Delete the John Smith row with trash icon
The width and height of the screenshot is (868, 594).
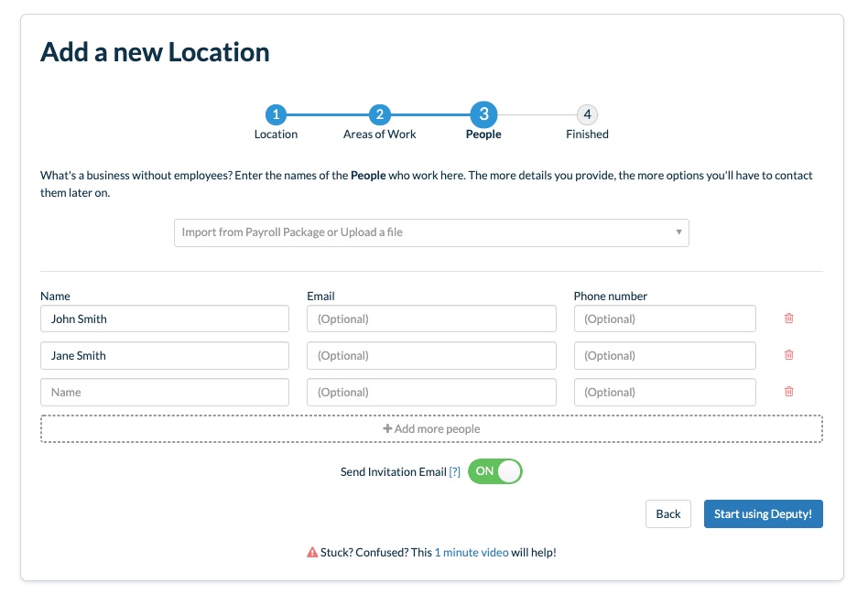[789, 319]
